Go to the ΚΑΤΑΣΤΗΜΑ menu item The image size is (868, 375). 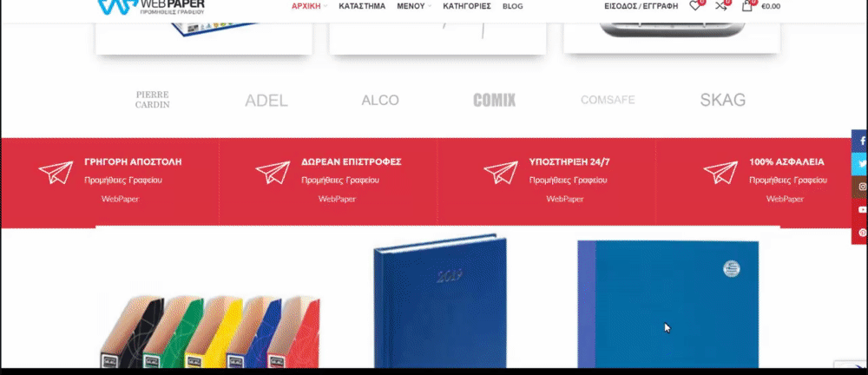(362, 6)
